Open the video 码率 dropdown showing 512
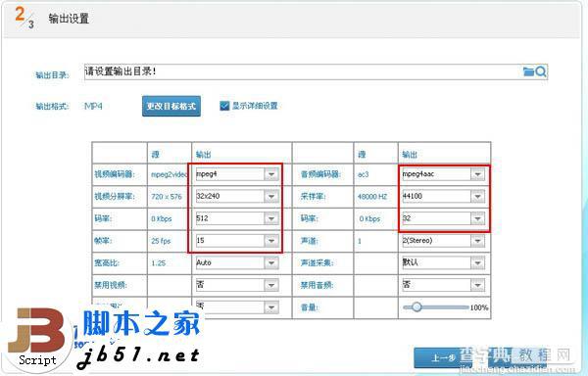Screen dimensions: 588x376 pos(237,218)
